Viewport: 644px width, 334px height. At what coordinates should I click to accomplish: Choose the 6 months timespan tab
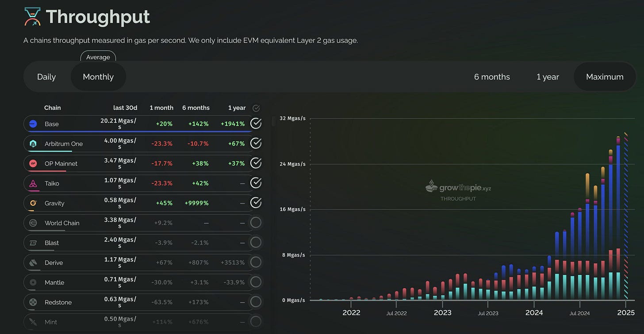pyautogui.click(x=492, y=77)
